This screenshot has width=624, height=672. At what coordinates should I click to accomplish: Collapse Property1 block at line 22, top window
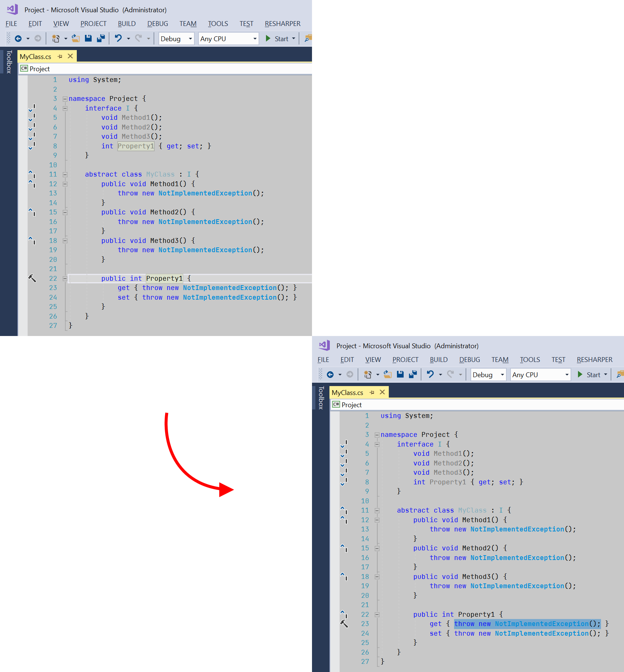click(x=65, y=279)
